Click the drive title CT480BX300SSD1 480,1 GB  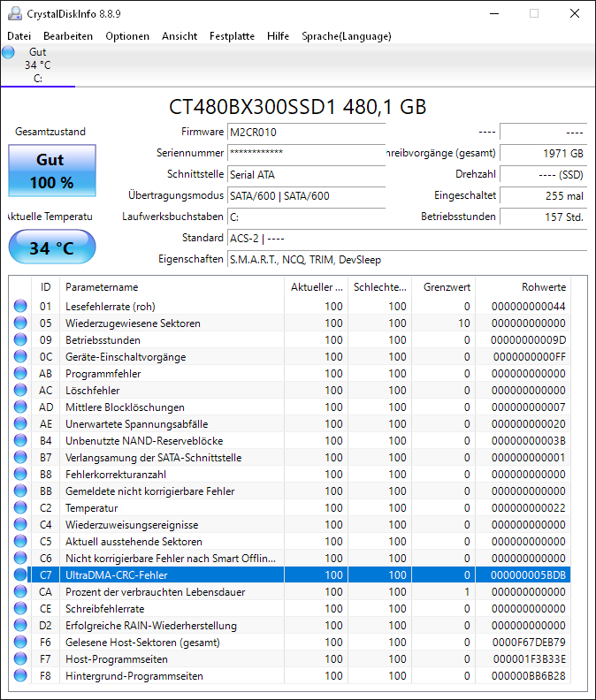pos(297,107)
